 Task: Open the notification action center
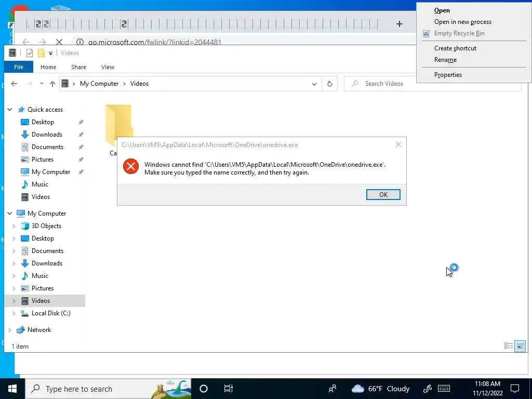coord(515,389)
